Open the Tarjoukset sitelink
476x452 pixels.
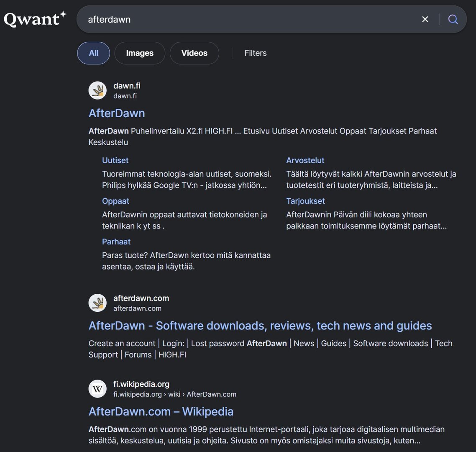(x=305, y=201)
